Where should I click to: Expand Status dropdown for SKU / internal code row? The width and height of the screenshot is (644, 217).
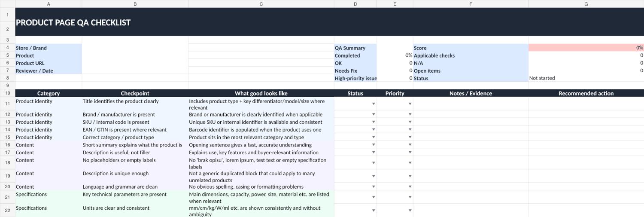pos(374,122)
